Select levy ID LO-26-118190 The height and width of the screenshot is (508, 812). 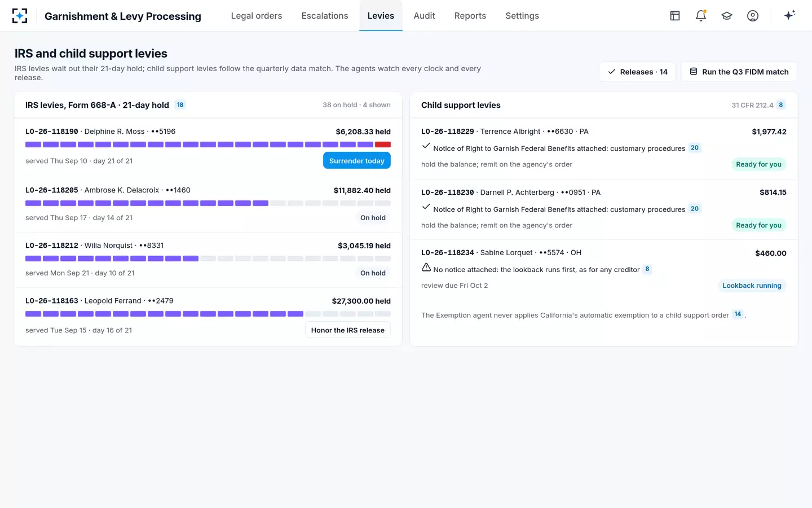click(x=52, y=132)
